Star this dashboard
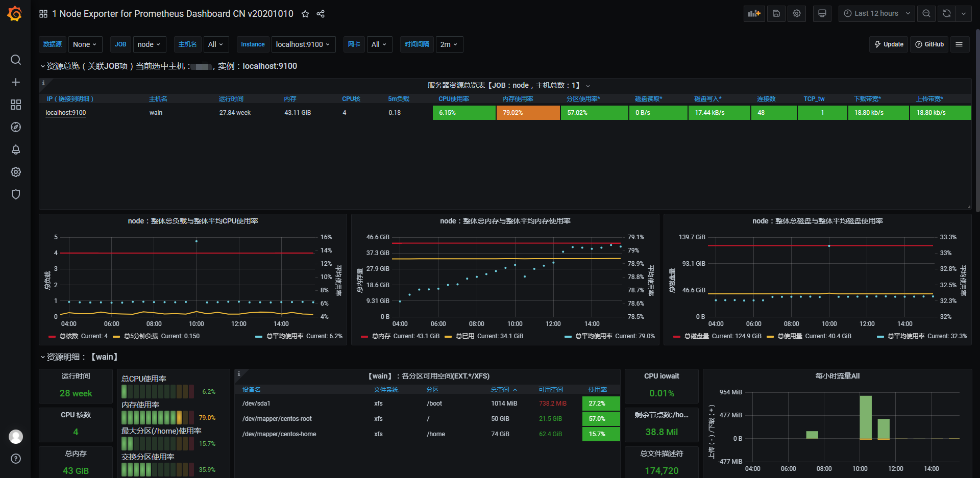This screenshot has width=980, height=478. pos(305,14)
